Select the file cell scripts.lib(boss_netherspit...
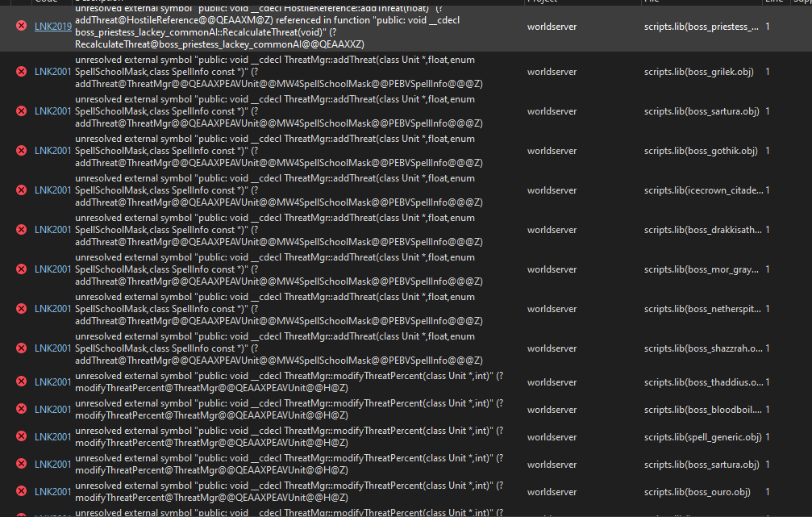This screenshot has height=517, width=812. (x=702, y=309)
